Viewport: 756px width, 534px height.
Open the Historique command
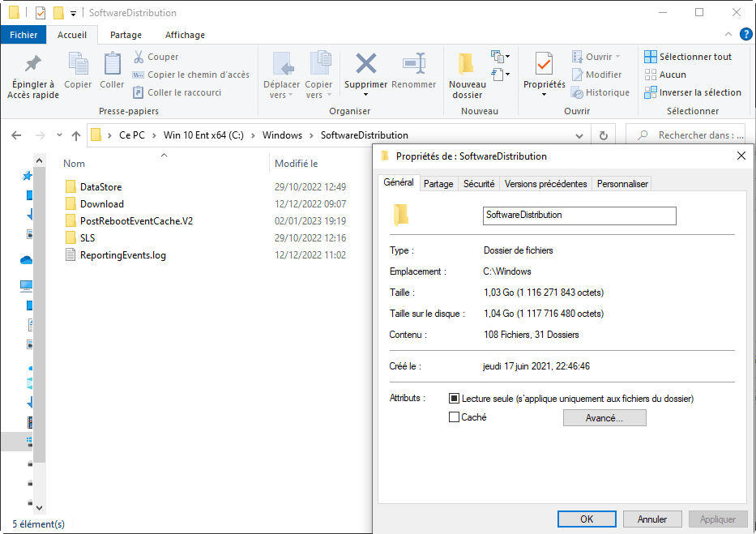pos(600,92)
